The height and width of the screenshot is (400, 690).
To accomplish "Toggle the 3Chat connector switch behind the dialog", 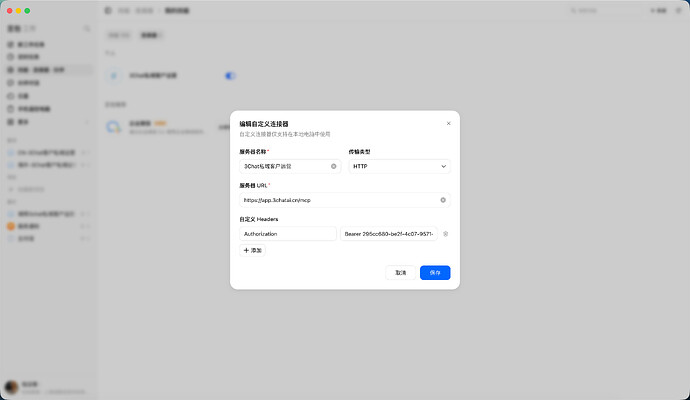I will tap(230, 76).
